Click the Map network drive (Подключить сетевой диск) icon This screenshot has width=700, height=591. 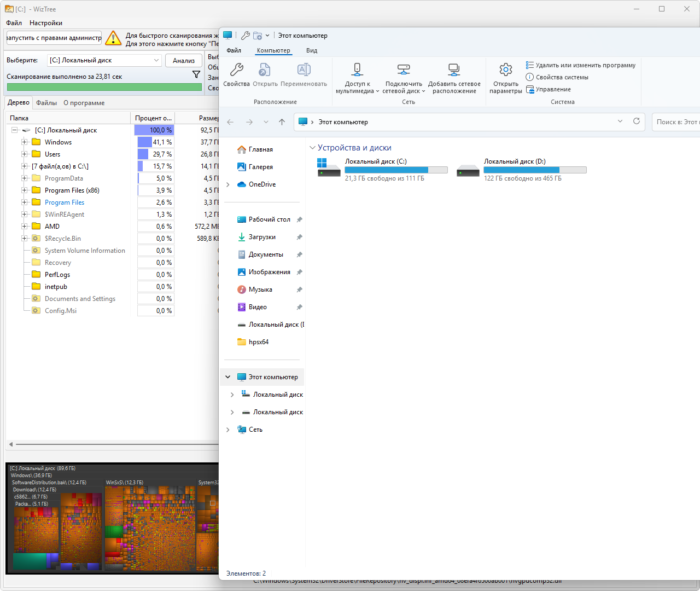[x=404, y=70]
